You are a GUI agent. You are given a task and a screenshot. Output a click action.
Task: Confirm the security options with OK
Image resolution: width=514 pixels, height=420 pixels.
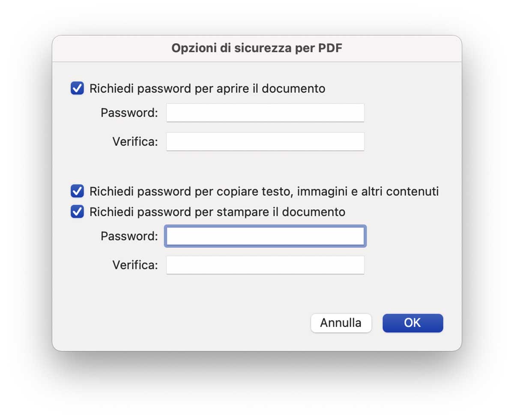pyautogui.click(x=412, y=323)
